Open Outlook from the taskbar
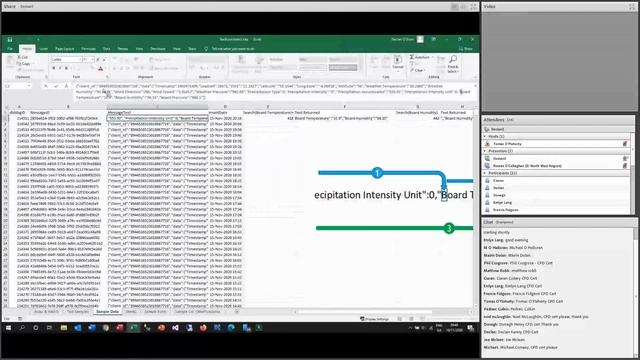The height and width of the screenshot is (360, 640). [78, 327]
